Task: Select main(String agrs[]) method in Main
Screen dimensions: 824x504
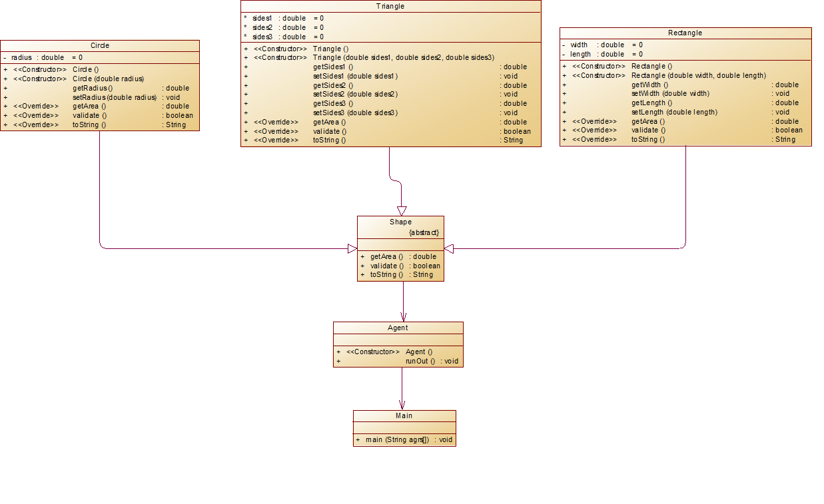Action: pos(404,439)
